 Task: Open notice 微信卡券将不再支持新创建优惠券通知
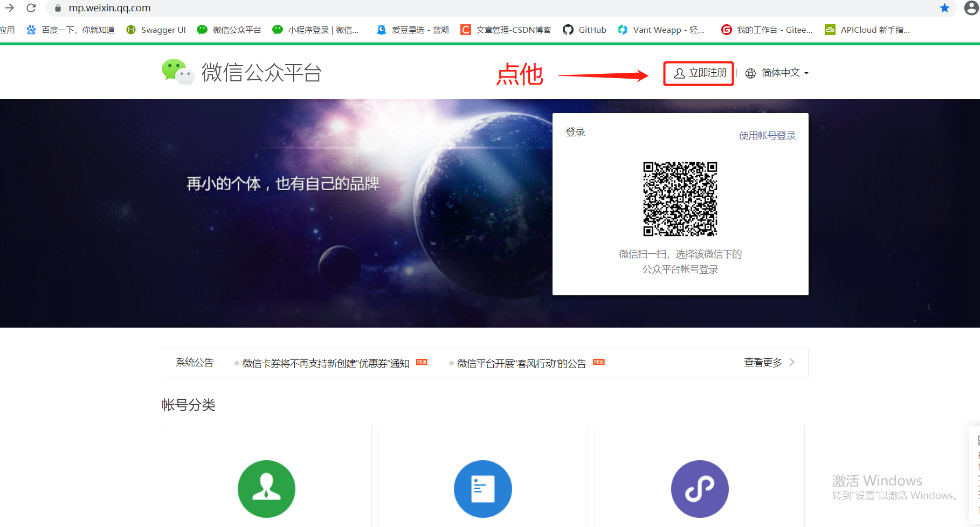(x=326, y=363)
